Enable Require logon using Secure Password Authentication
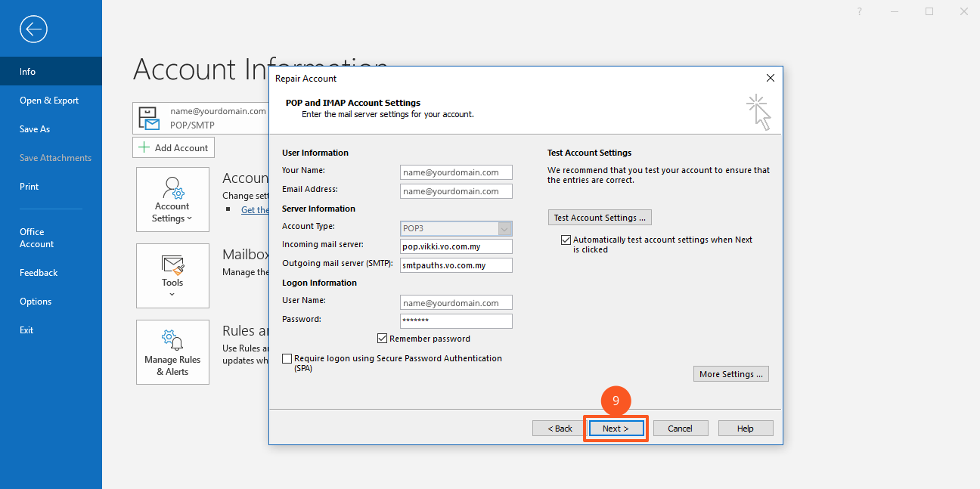The height and width of the screenshot is (489, 980). 287,358
